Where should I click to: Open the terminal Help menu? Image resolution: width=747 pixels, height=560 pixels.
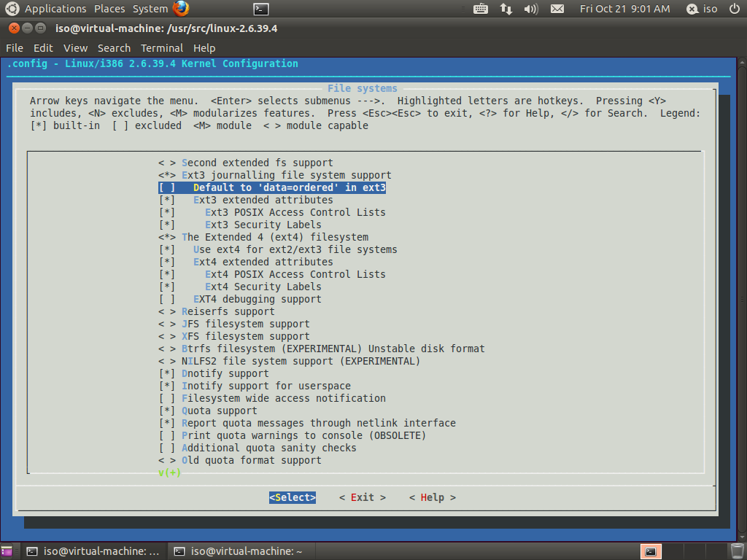pos(204,48)
